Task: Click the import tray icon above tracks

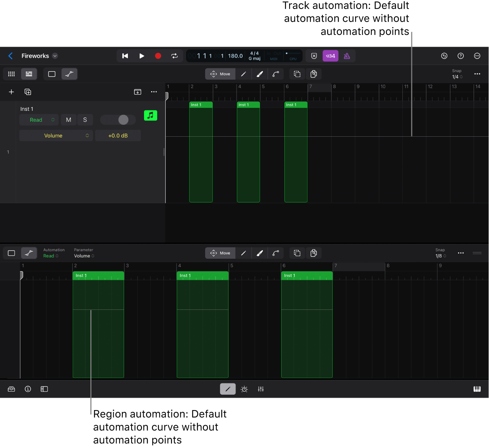Action: coord(138,92)
